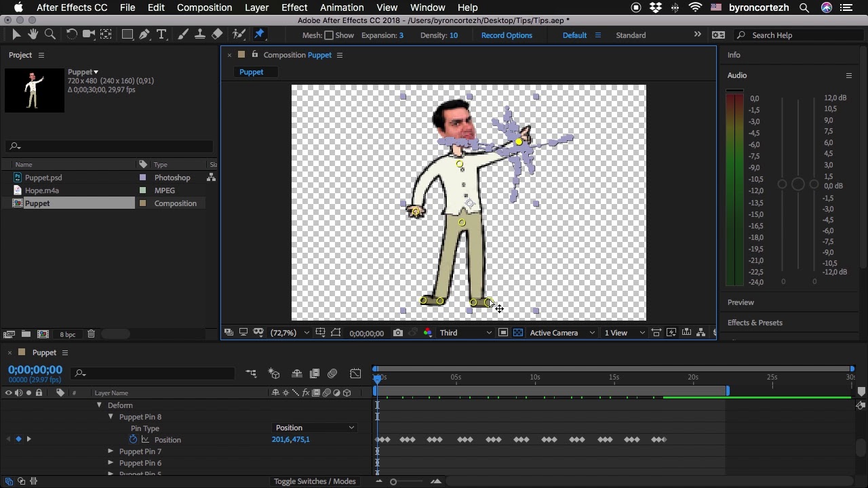Switch to the Puppet viewer tab
The image size is (868, 488).
coord(251,72)
